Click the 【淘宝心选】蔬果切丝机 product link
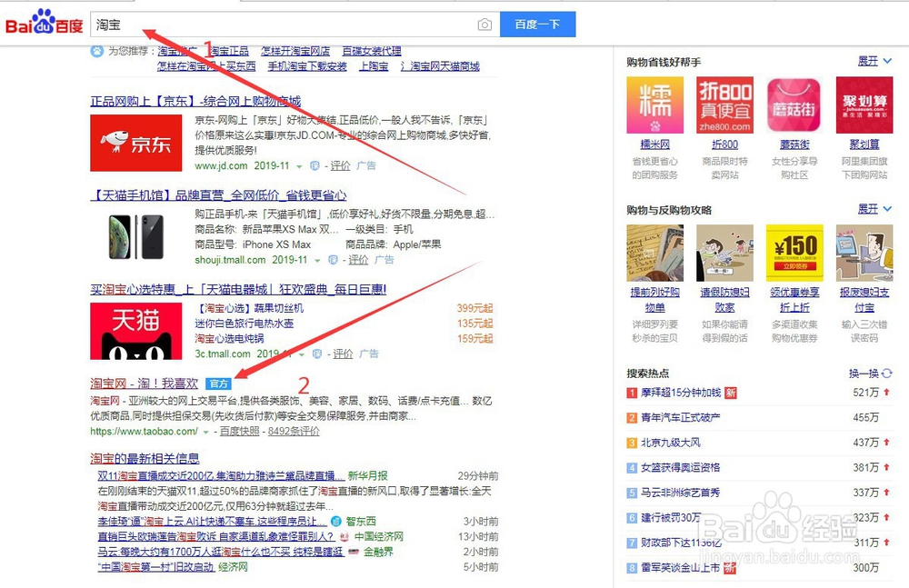Image resolution: width=909 pixels, height=588 pixels. click(x=249, y=308)
